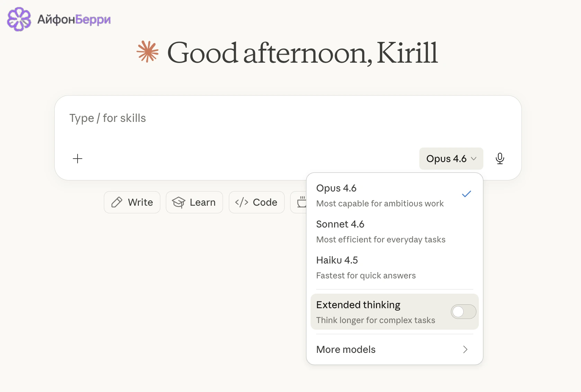The image size is (581, 392).
Task: Expand the More models submenu
Action: (x=394, y=349)
